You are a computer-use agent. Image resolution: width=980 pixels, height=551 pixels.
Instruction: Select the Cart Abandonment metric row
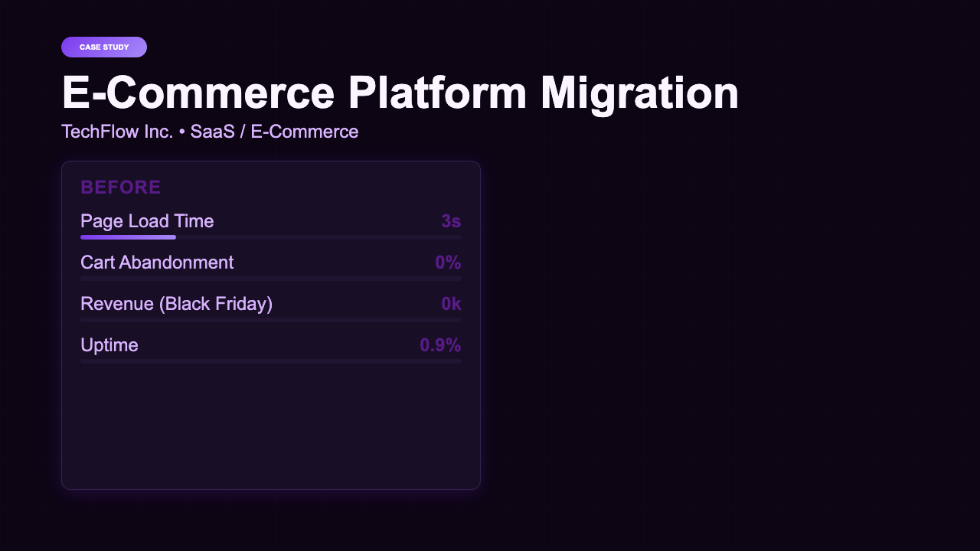(270, 262)
